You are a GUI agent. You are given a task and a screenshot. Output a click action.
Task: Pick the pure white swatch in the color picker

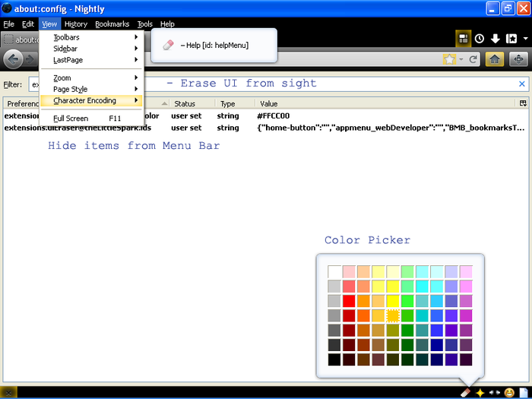[x=334, y=271]
